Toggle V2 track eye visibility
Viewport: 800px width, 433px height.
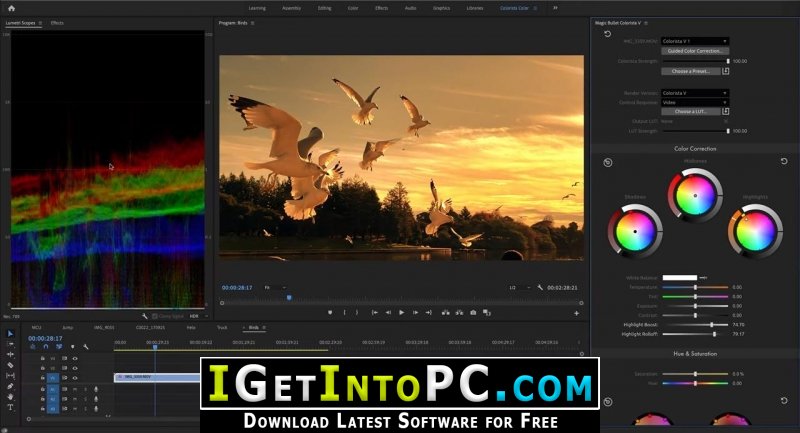75,368
